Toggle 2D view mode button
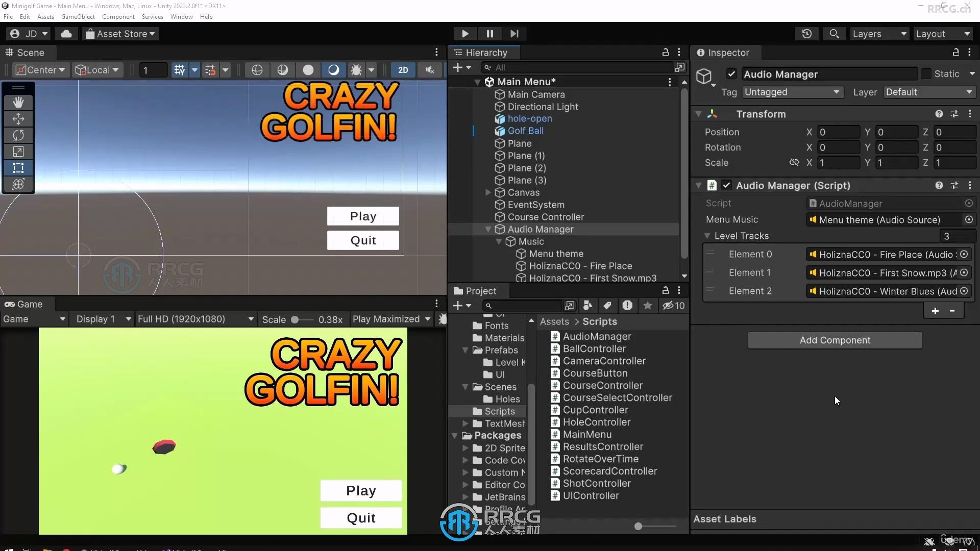The width and height of the screenshot is (980, 551). [402, 69]
